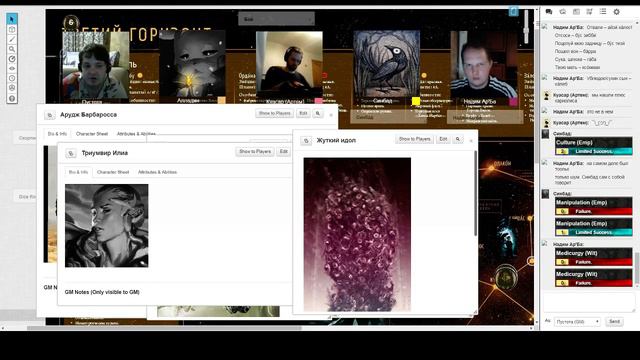
Task: Switch to the Art Library sidebar tab
Action: 562,12
